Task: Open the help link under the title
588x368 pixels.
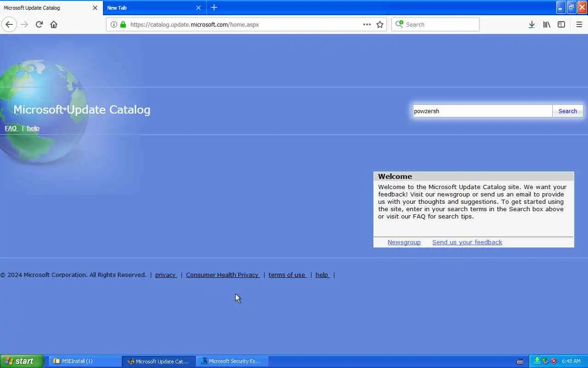Action: coord(33,128)
